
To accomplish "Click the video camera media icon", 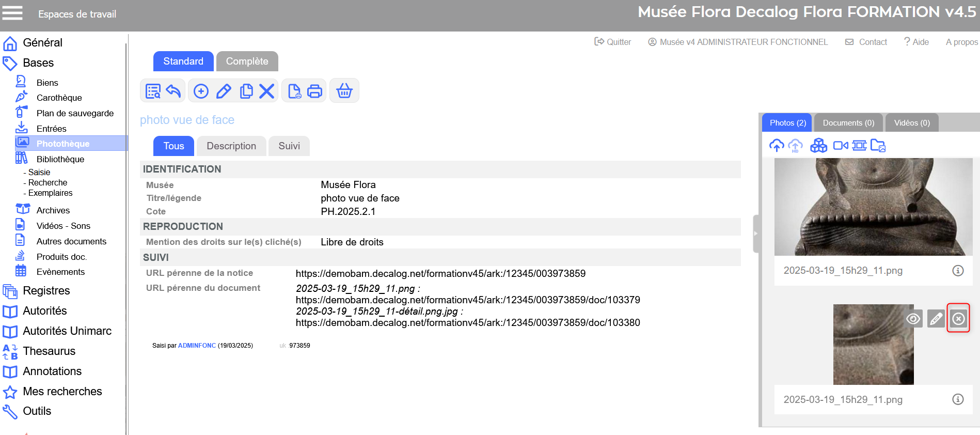I will (841, 146).
